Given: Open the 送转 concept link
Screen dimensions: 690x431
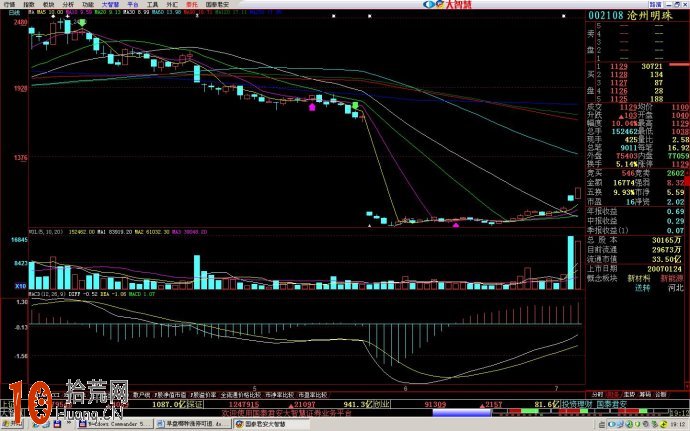Looking at the screenshot, I should 642,288.
